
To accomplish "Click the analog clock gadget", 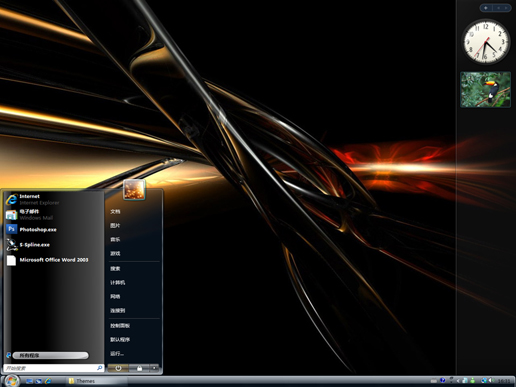I will coord(486,42).
